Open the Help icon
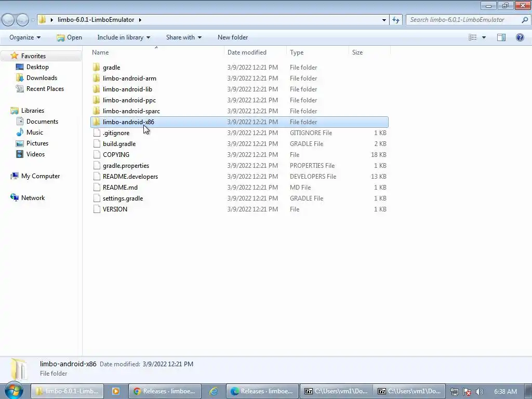The image size is (532, 399). point(520,37)
